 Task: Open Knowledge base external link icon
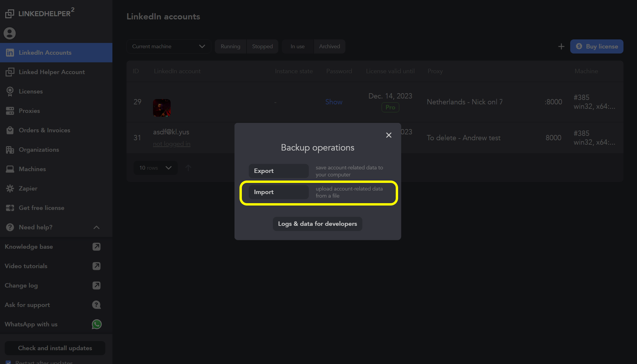[97, 247]
